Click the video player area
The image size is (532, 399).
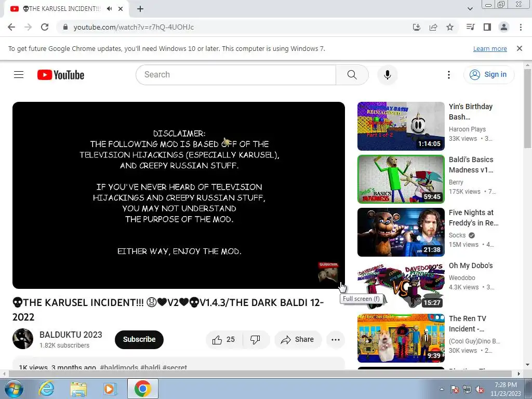tap(179, 195)
